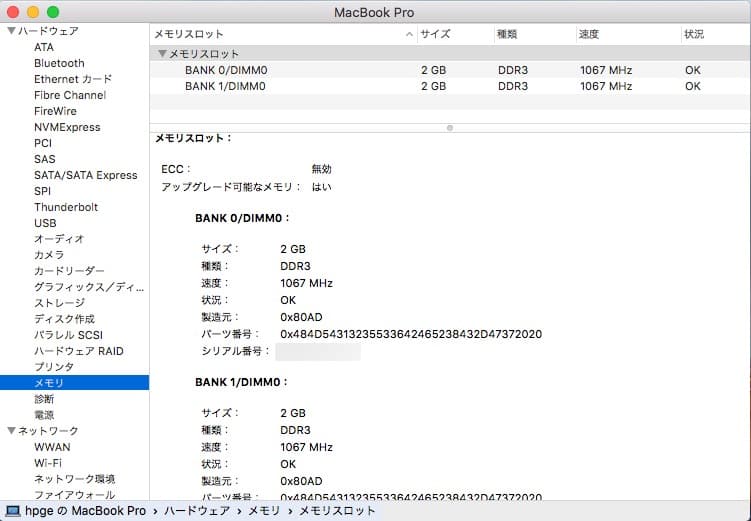
Task: Click hpge の MacBook Pro in path bar
Action: [85, 511]
